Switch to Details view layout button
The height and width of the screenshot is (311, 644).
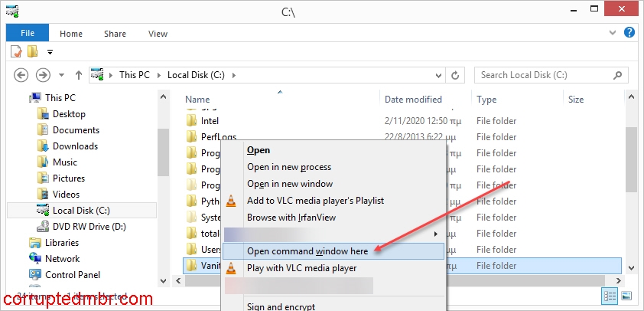point(611,296)
